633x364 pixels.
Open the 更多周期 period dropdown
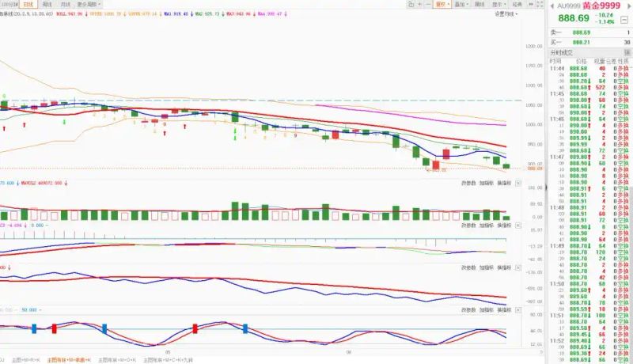[x=89, y=5]
